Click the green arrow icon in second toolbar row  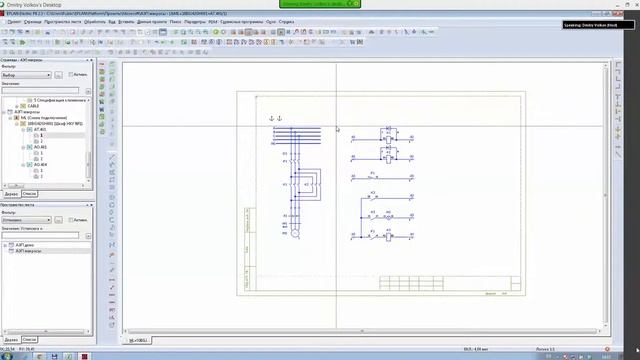pyautogui.click(x=22, y=42)
